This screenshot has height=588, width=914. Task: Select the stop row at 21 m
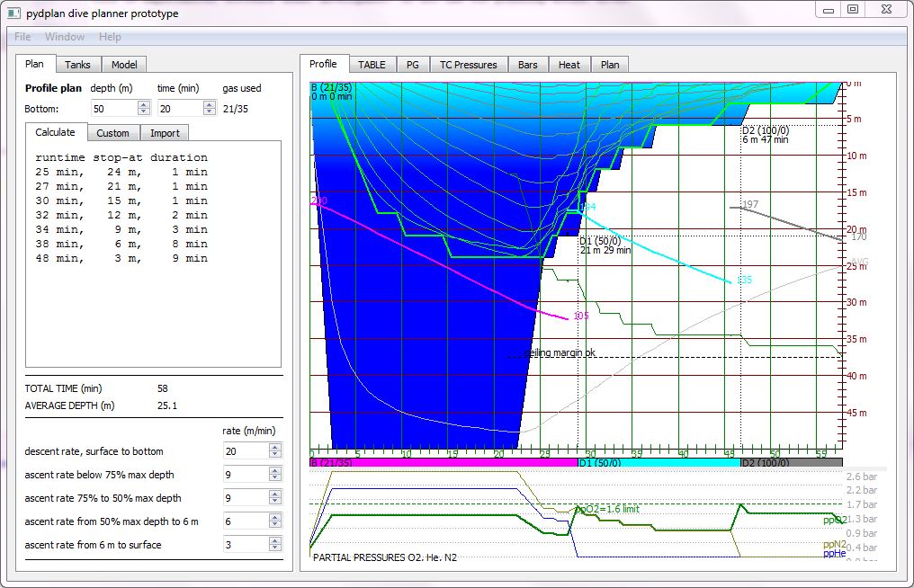(121, 186)
